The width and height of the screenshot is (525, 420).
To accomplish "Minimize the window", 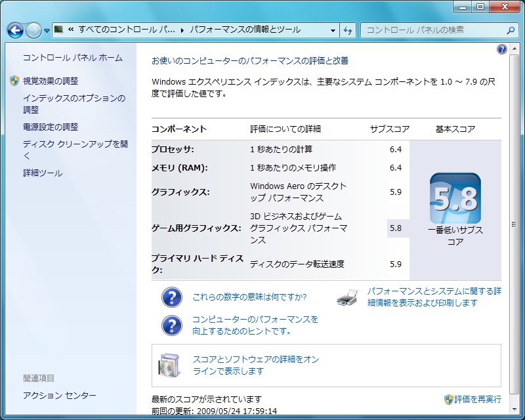I will click(x=463, y=7).
